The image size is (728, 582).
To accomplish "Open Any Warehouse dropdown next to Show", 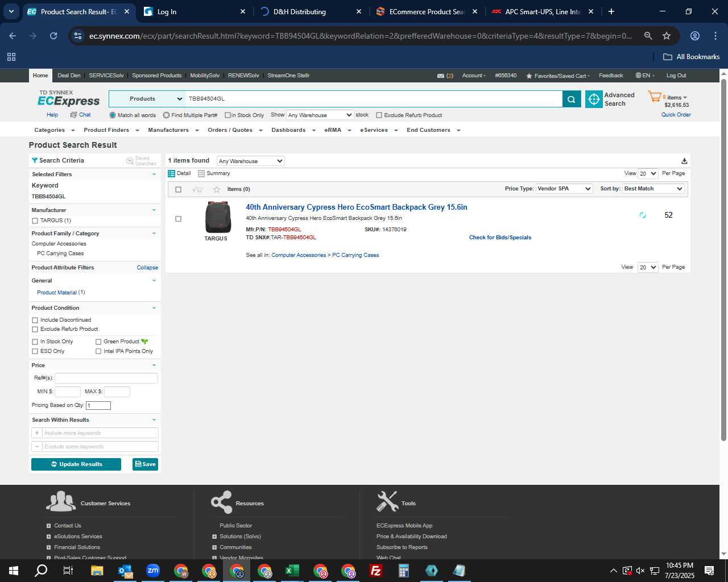I will click(x=320, y=115).
